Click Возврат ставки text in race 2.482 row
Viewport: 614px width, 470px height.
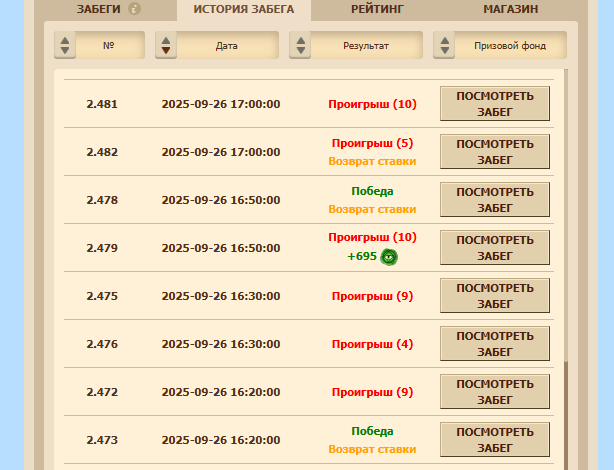coord(372,161)
